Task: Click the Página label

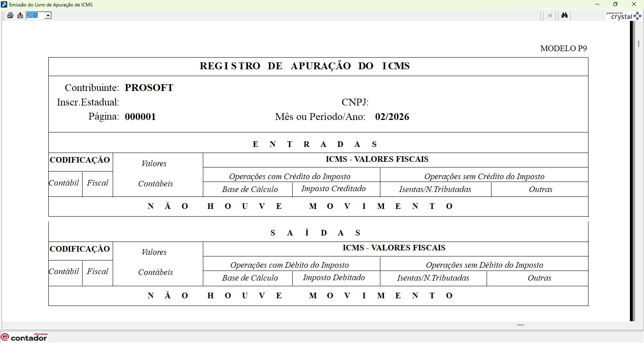Action: [104, 117]
